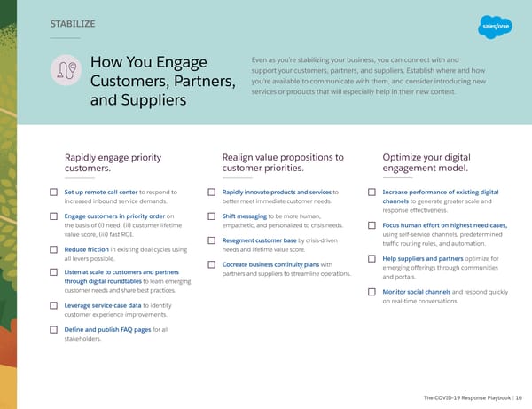Check the Rapidly innovate products and services box
Viewport: 532px width, 409px height.
[x=212, y=193]
